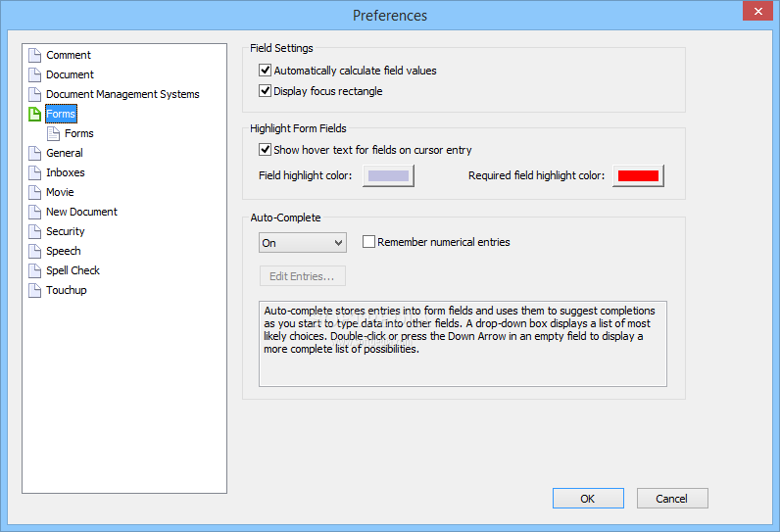Click the Speech page icon
The width and height of the screenshot is (780, 532).
[x=35, y=251]
